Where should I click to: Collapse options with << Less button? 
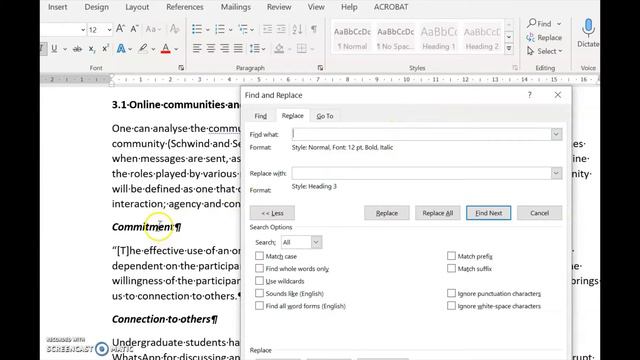[272, 213]
